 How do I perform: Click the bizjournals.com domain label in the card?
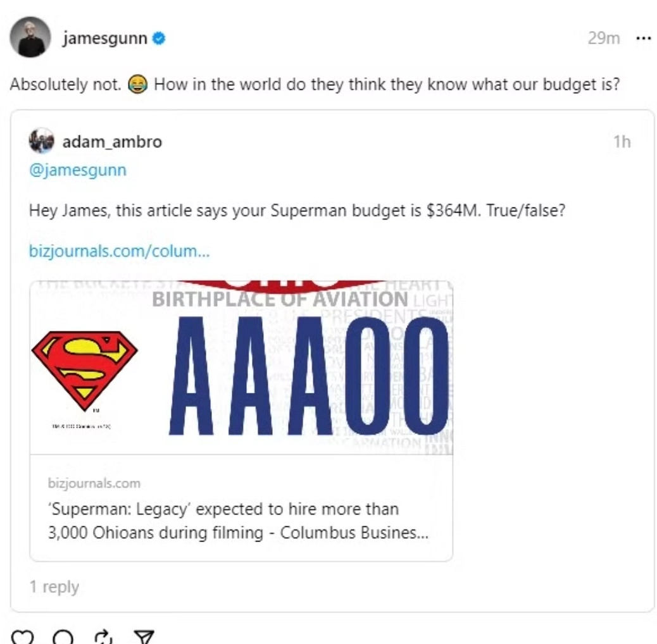(x=94, y=483)
